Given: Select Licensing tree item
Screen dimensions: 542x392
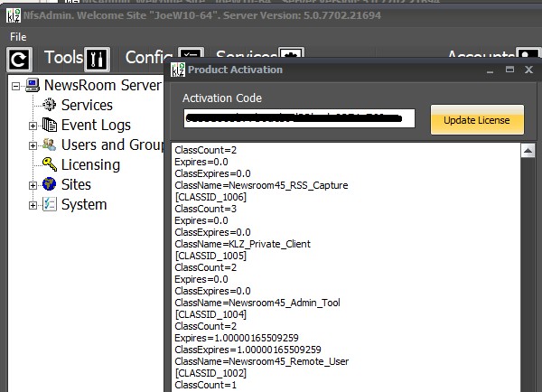Looking at the screenshot, I should (x=90, y=165).
